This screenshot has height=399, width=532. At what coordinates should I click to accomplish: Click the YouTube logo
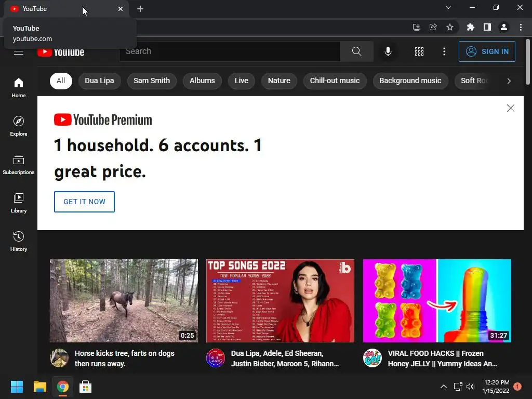pos(61,52)
